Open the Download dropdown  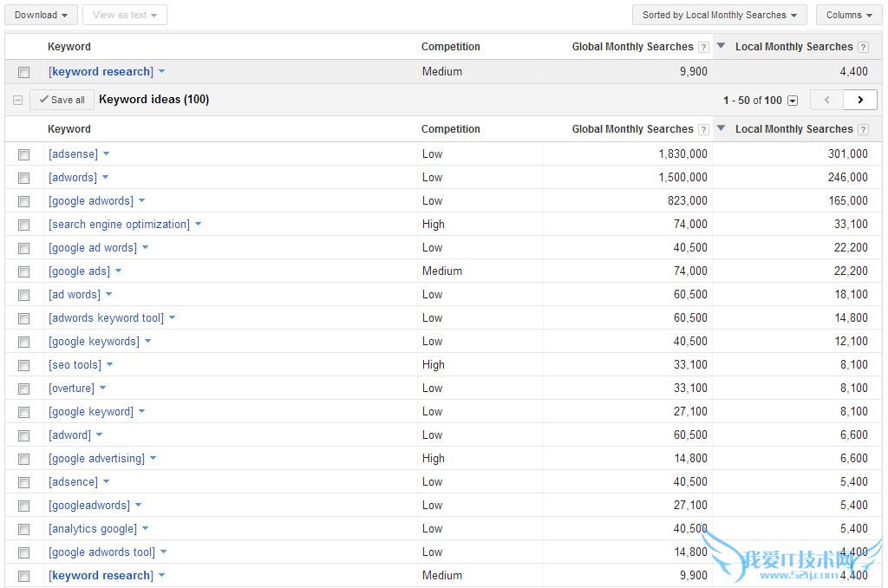pyautogui.click(x=41, y=15)
